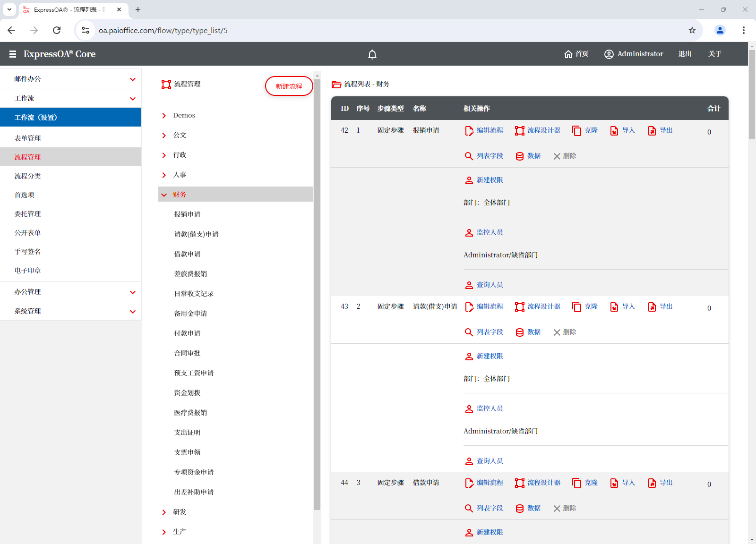Open the notifications bell icon
The height and width of the screenshot is (544, 756).
tap(372, 54)
